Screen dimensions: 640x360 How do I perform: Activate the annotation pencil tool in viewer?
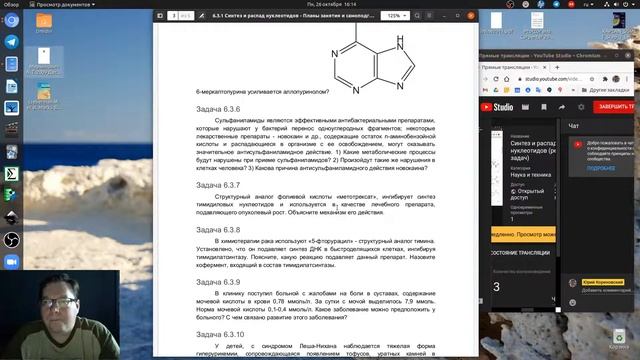(202, 16)
